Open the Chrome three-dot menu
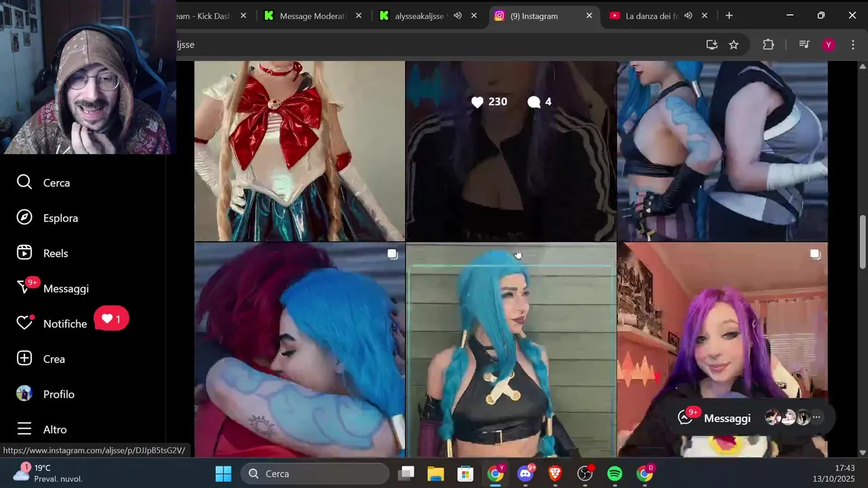The image size is (868, 488). (x=852, y=45)
